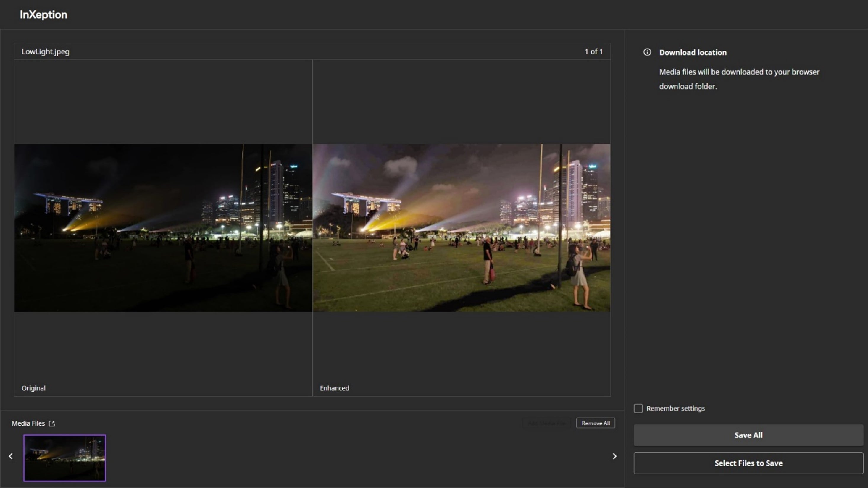Click the Enhanced preview image
The image size is (868, 488).
pos(461,228)
